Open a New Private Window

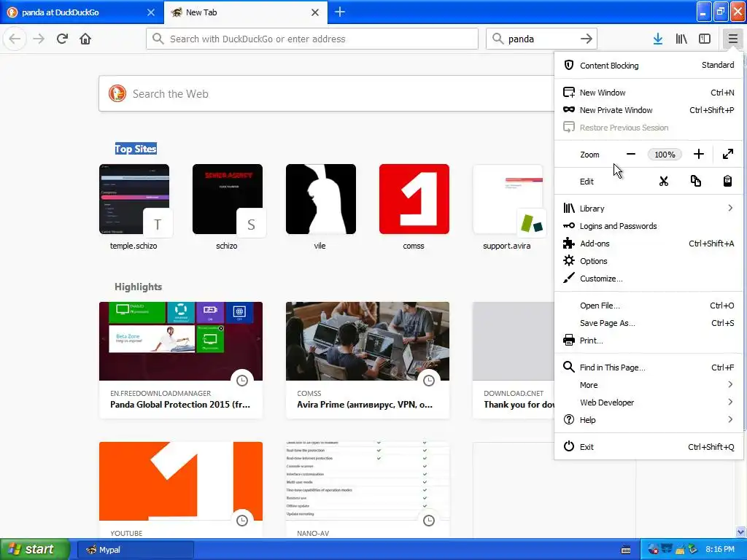[649, 110]
